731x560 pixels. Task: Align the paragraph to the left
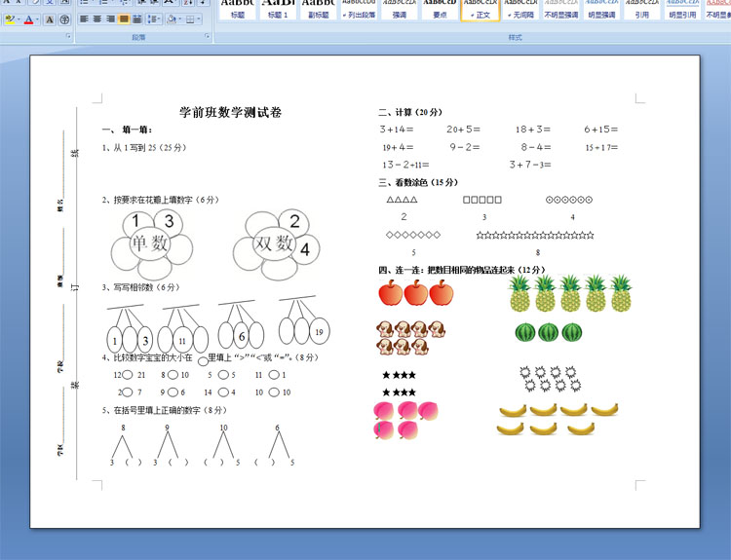coord(84,19)
